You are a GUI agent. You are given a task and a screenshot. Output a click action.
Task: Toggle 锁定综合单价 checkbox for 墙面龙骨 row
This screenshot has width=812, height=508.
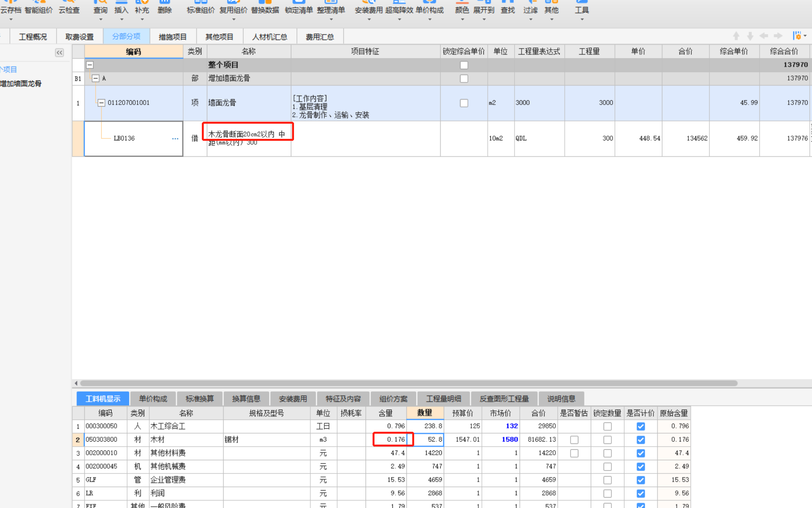[x=464, y=103]
